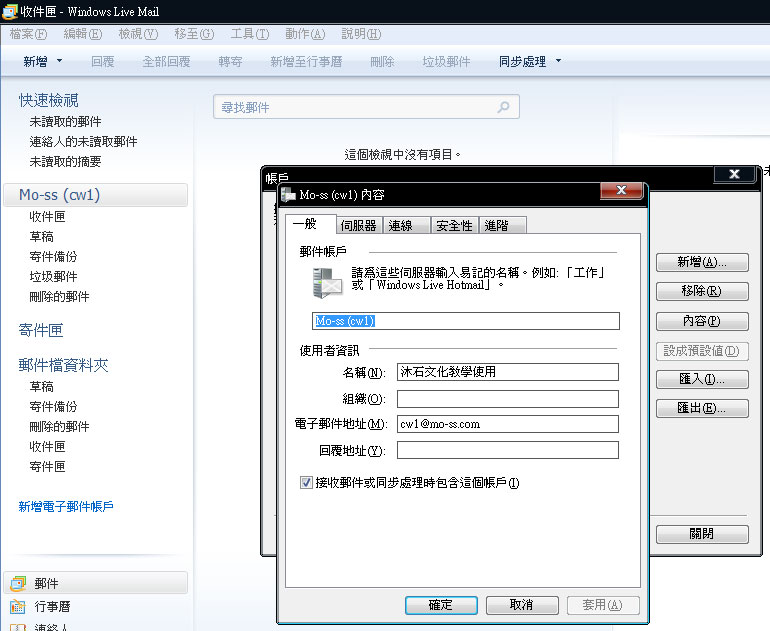Switch to the 連線 tab
Viewport: 770px width, 631px height.
coord(406,225)
